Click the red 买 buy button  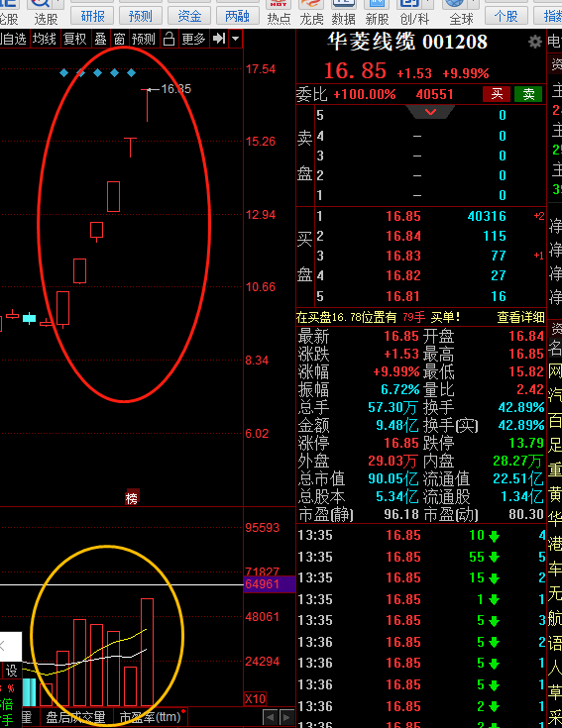click(x=497, y=94)
